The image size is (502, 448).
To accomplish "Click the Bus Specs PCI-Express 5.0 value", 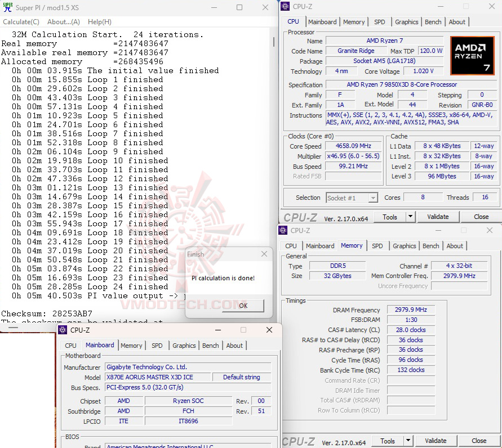I will point(188,388).
